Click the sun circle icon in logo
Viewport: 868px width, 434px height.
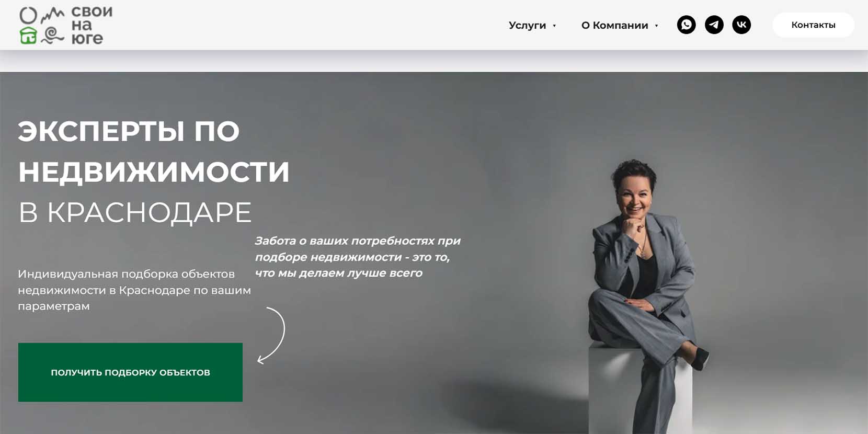(28, 16)
